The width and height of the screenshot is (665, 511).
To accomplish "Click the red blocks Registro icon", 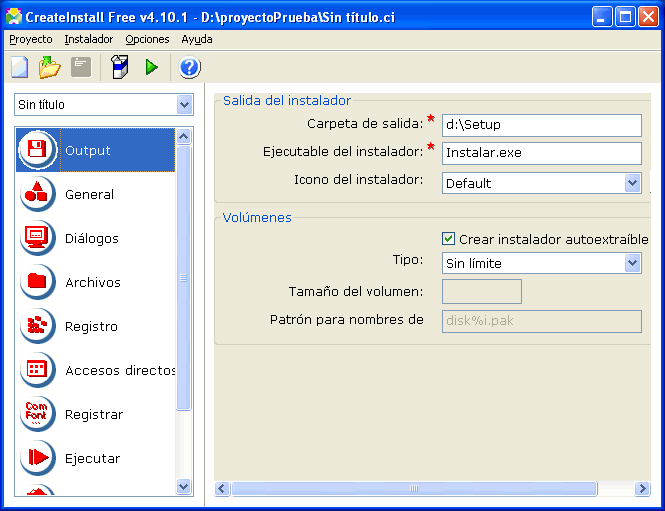I will tap(37, 326).
